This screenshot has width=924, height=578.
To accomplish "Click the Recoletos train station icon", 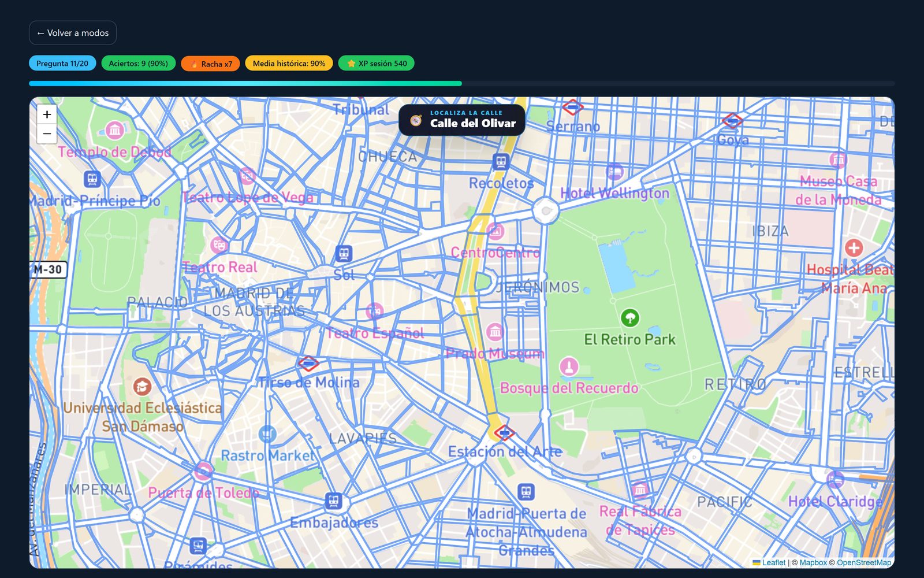I will point(501,162).
